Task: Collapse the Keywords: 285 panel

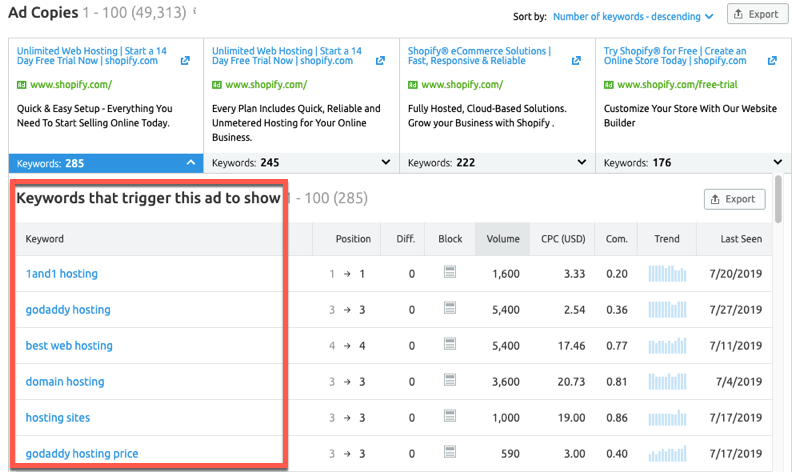Action: [191, 162]
